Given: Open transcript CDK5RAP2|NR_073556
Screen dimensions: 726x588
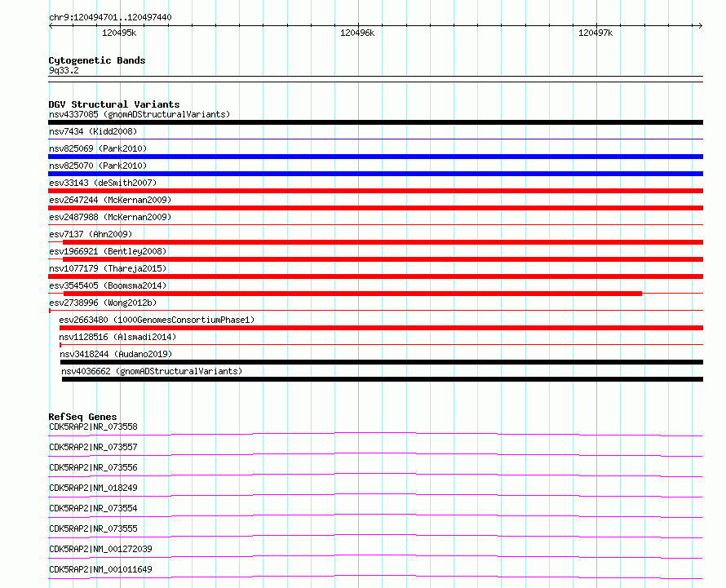Looking at the screenshot, I should tap(93, 467).
